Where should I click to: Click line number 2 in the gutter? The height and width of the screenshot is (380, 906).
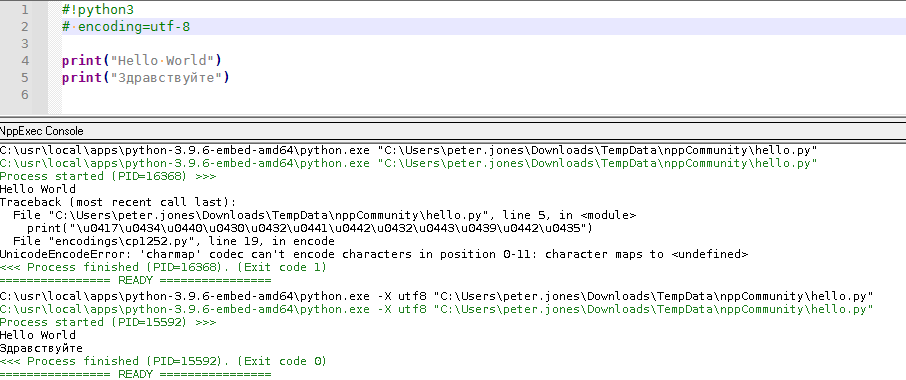point(24,27)
